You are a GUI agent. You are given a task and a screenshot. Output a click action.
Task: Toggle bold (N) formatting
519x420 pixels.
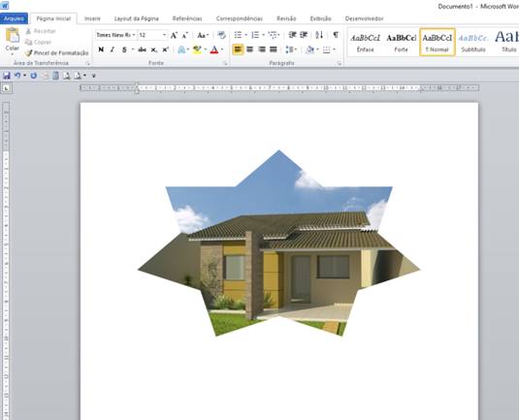point(101,49)
